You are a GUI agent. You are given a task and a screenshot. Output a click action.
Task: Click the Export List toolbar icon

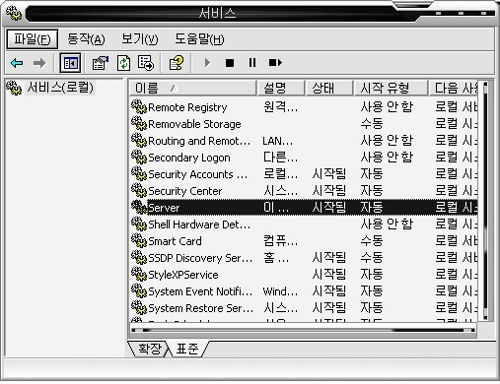(x=146, y=63)
